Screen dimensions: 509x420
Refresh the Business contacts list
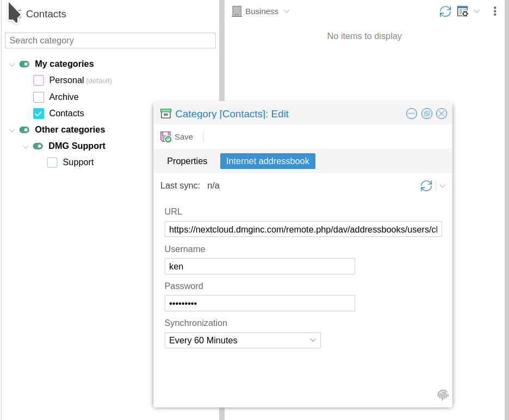[x=445, y=11]
